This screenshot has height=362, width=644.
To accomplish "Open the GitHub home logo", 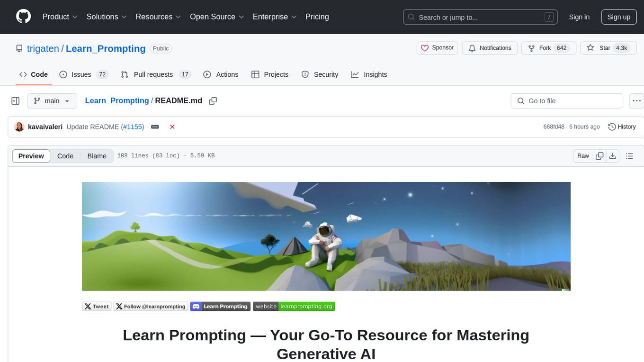I will (x=23, y=17).
